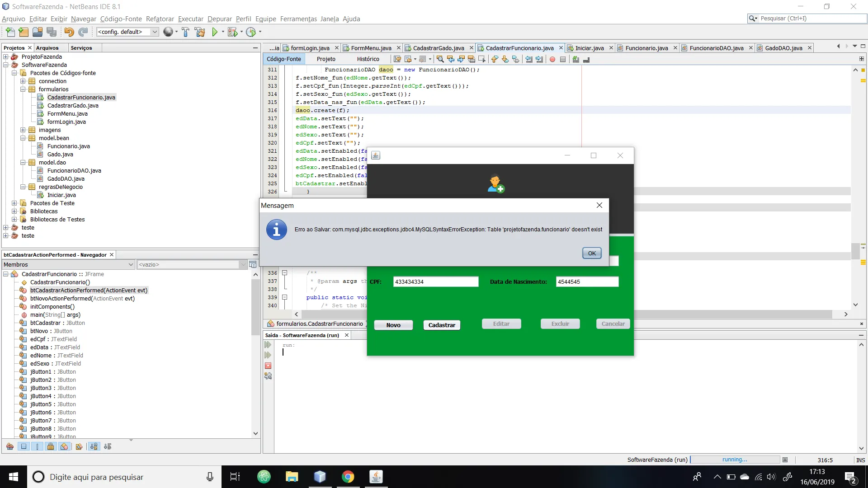Viewport: 868px width, 488px height.
Task: Click the New File toolbar icon
Action: pyautogui.click(x=10, y=32)
